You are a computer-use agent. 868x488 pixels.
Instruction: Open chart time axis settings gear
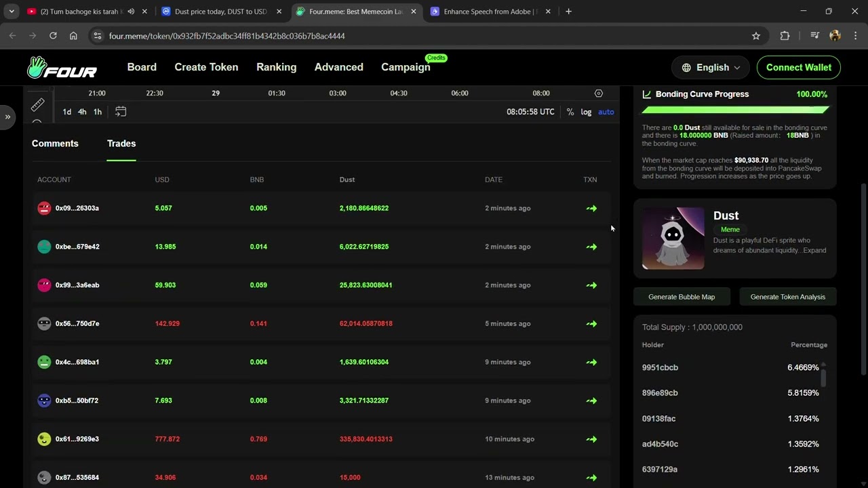coord(599,93)
